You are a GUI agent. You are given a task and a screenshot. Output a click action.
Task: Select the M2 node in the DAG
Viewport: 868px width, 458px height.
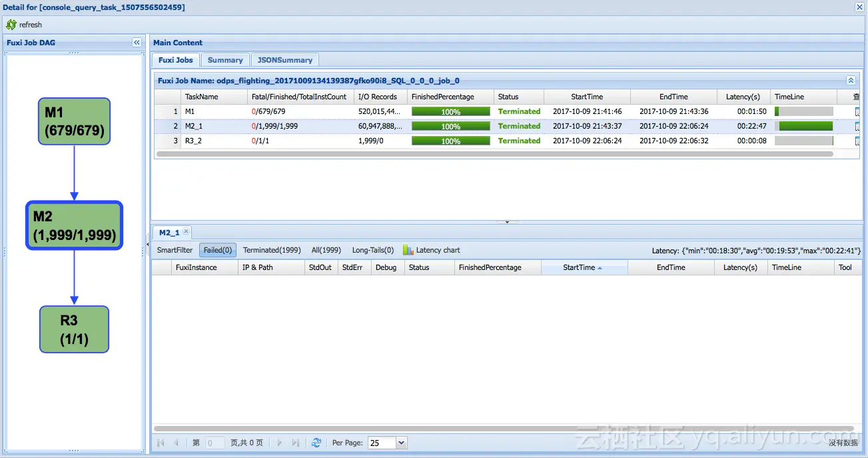tap(74, 225)
